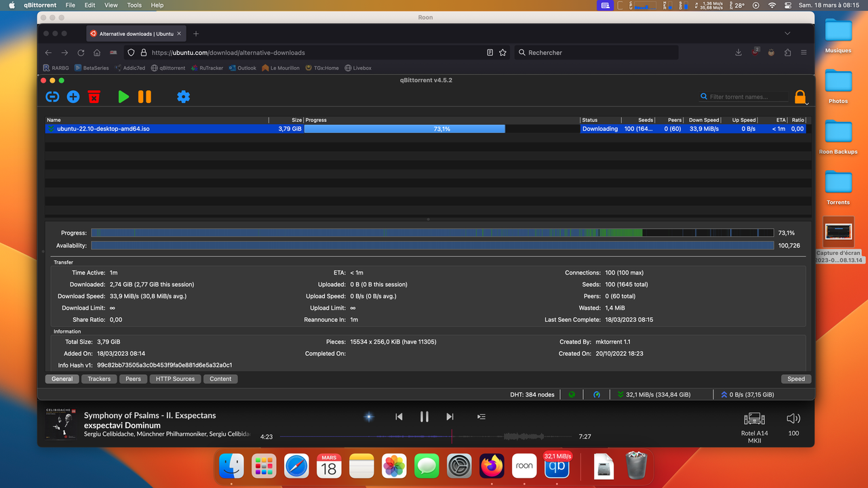Open the Edit menu in menu bar

click(90, 5)
